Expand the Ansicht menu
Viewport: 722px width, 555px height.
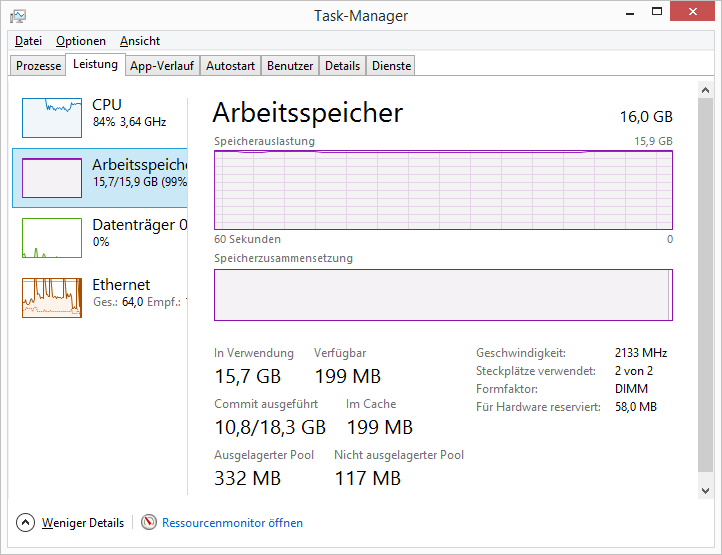[140, 41]
